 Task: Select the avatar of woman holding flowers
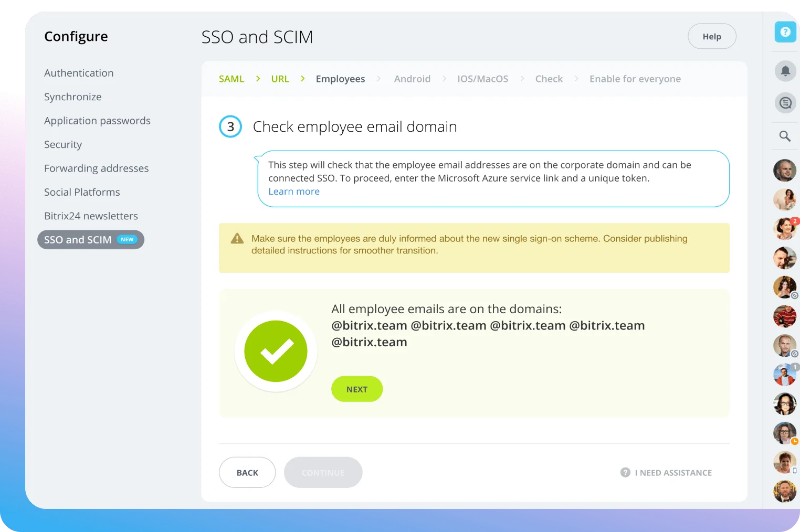(x=785, y=200)
